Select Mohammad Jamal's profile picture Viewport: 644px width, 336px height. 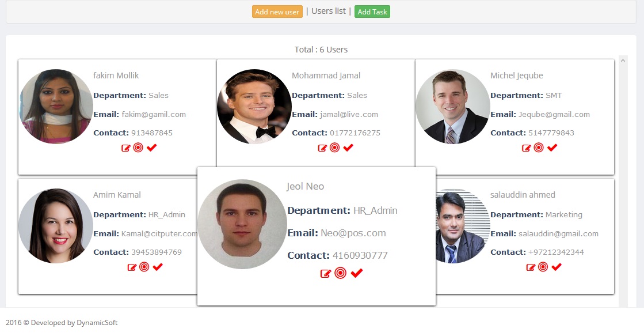tap(254, 107)
